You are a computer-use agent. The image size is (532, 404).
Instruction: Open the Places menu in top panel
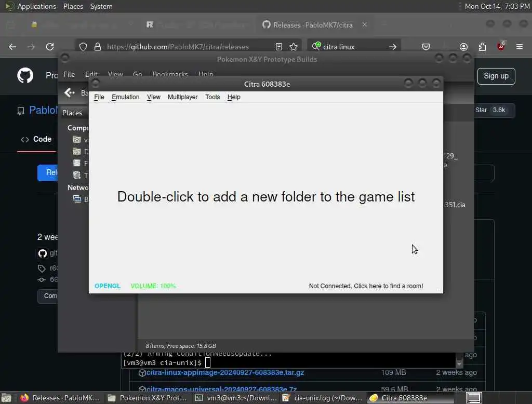point(73,6)
